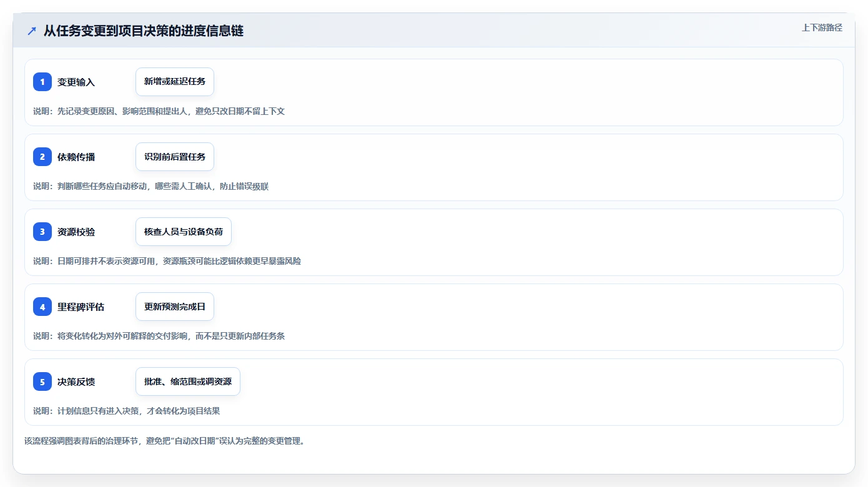The width and height of the screenshot is (868, 487).
Task: Click step number 4 badge
Action: pyautogui.click(x=42, y=307)
